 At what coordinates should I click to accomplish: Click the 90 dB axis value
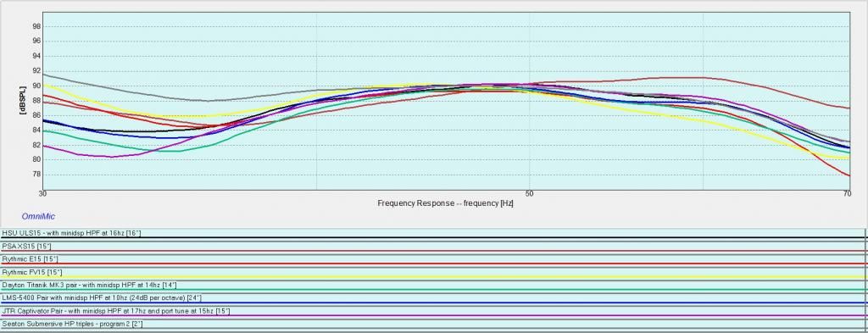(36, 86)
